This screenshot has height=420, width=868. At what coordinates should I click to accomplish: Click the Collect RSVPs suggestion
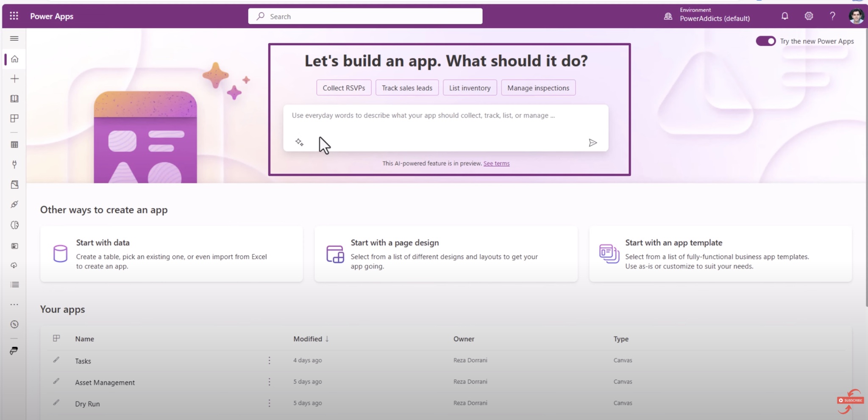click(344, 88)
